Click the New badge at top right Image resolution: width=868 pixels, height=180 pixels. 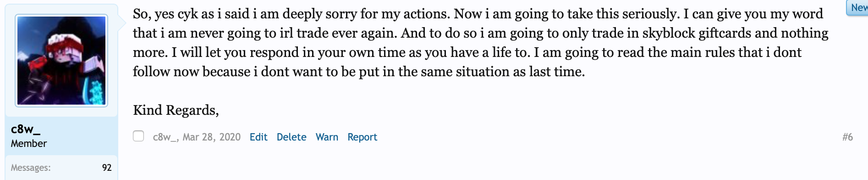[857, 8]
